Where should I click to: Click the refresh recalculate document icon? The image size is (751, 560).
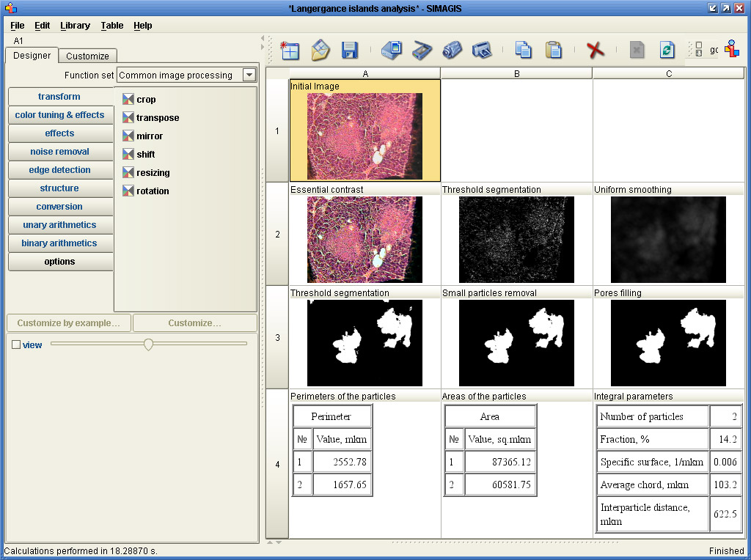point(667,50)
